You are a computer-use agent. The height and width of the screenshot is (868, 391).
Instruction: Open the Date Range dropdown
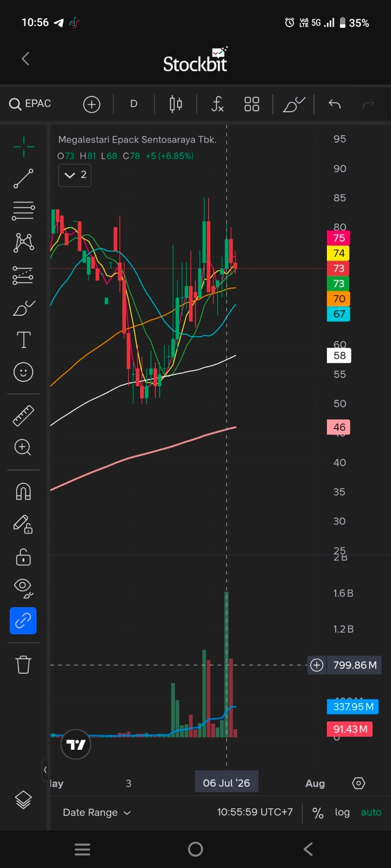click(x=97, y=812)
